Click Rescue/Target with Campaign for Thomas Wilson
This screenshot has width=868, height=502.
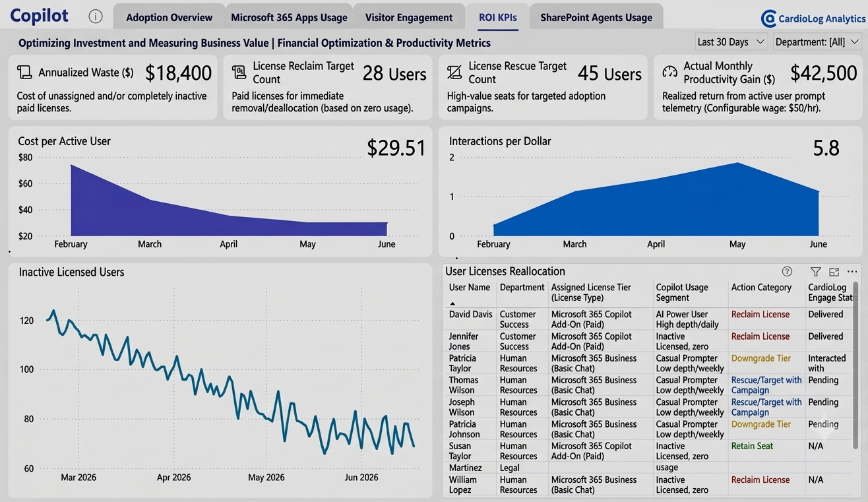coord(766,385)
